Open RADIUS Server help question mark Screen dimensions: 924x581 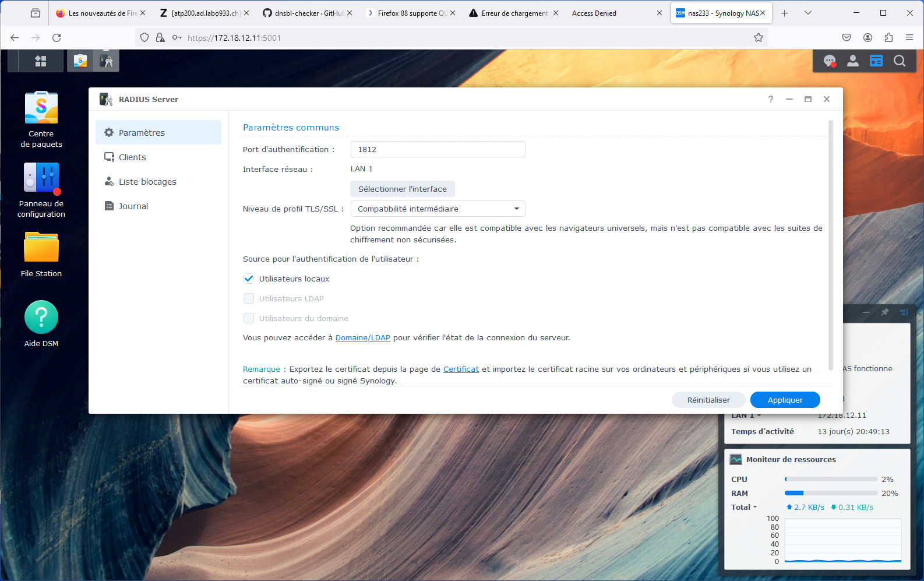(771, 99)
